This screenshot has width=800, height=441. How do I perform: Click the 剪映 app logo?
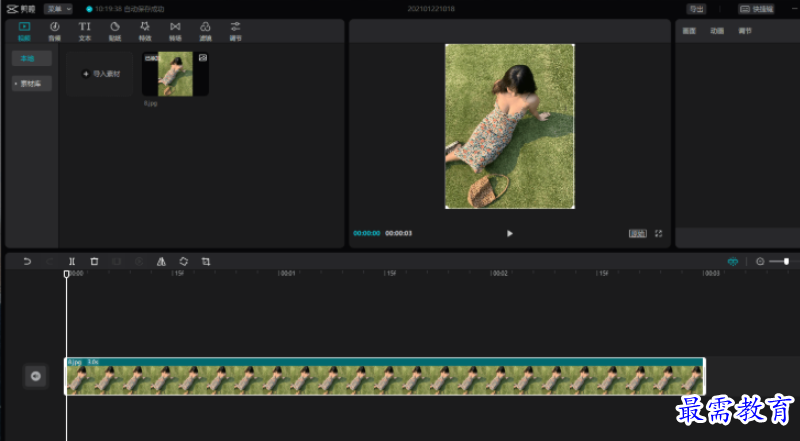[x=20, y=9]
